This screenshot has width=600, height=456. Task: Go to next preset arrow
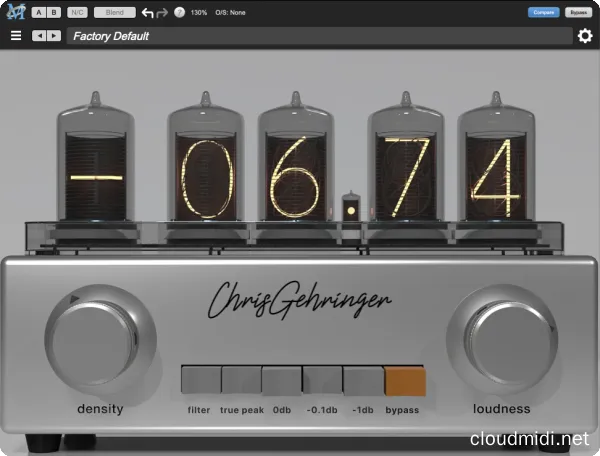tap(53, 36)
